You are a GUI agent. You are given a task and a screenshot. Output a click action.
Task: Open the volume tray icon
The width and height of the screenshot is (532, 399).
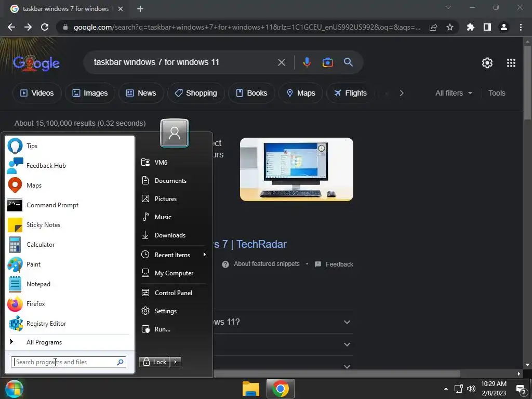[x=471, y=389]
